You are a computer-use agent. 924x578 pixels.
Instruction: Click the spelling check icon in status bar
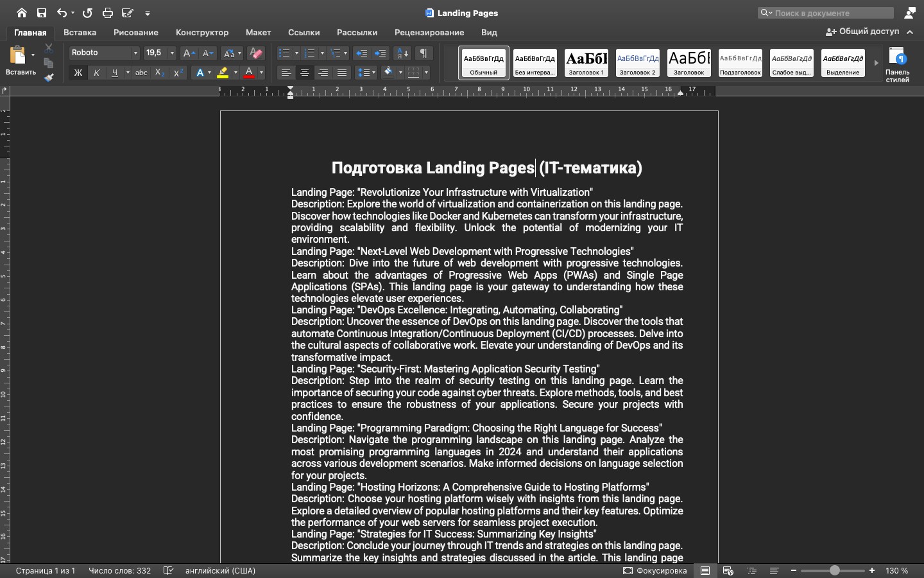168,570
